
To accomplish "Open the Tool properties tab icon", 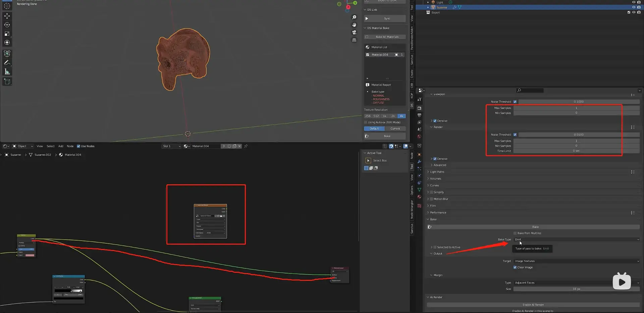I will pyautogui.click(x=419, y=99).
